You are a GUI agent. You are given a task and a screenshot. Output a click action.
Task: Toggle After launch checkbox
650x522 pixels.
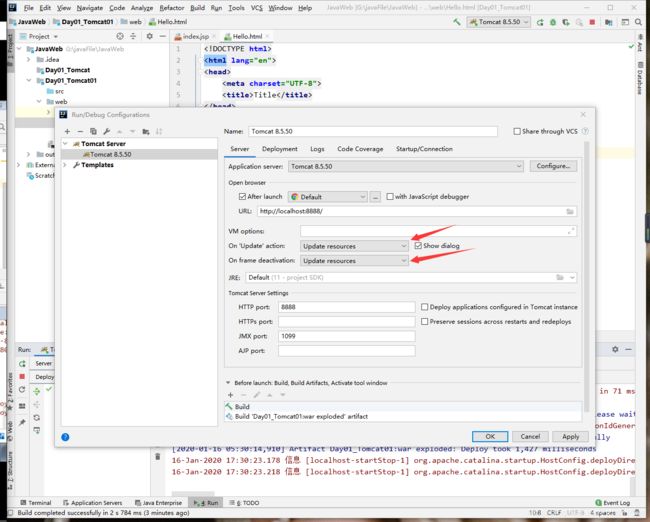click(x=243, y=197)
